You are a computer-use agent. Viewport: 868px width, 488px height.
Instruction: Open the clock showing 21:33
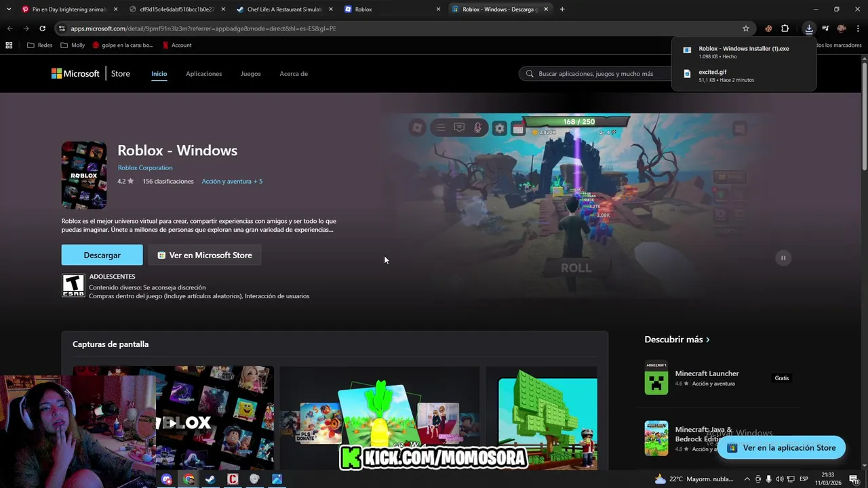point(827,479)
